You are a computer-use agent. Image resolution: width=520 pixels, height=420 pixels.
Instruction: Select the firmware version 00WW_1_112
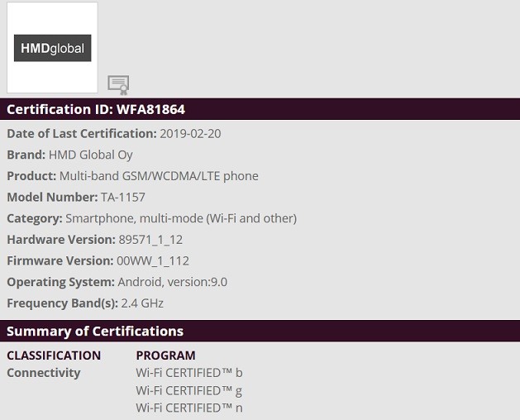(153, 261)
